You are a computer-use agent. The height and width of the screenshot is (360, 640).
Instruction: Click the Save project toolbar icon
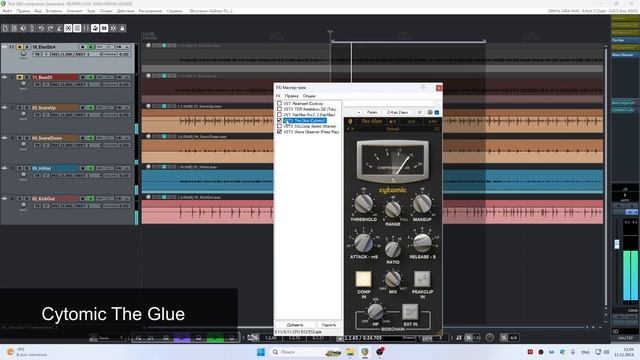tap(23, 28)
